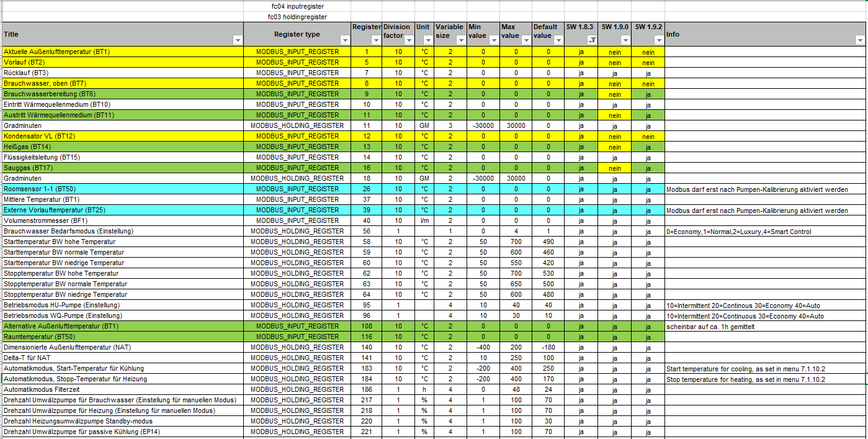This screenshot has height=439, width=868.
Task: Select the 'Drehzahl Heizungsumwälzpumpe Standby-modus' cell
Action: click(122, 421)
